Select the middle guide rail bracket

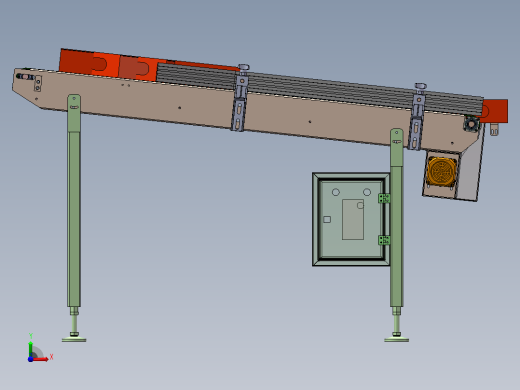[x=239, y=103]
